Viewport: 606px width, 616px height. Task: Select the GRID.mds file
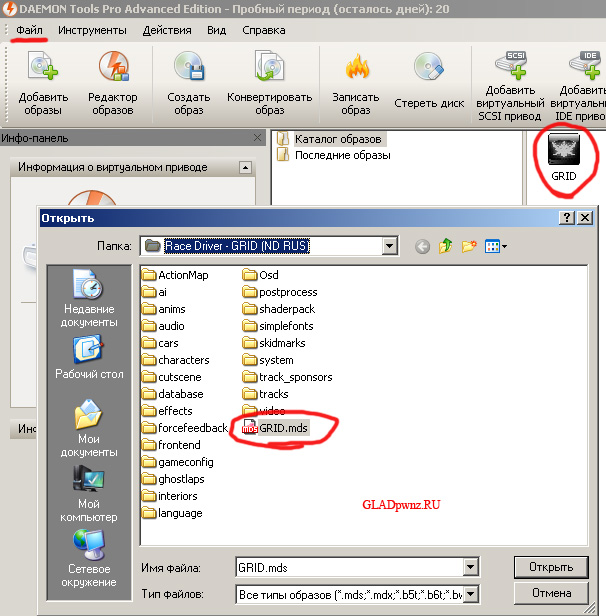coord(283,428)
